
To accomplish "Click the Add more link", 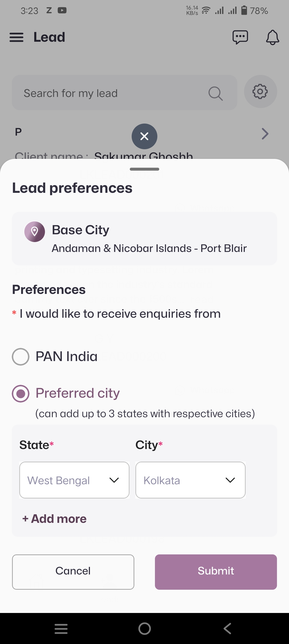I will 55,519.
